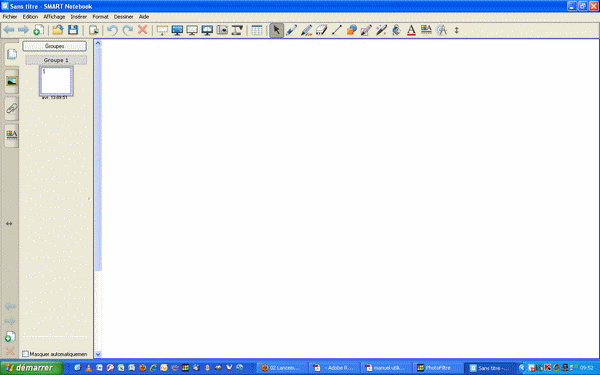Image resolution: width=600 pixels, height=375 pixels.
Task: Open the Groupes dropdown
Action: click(55, 46)
